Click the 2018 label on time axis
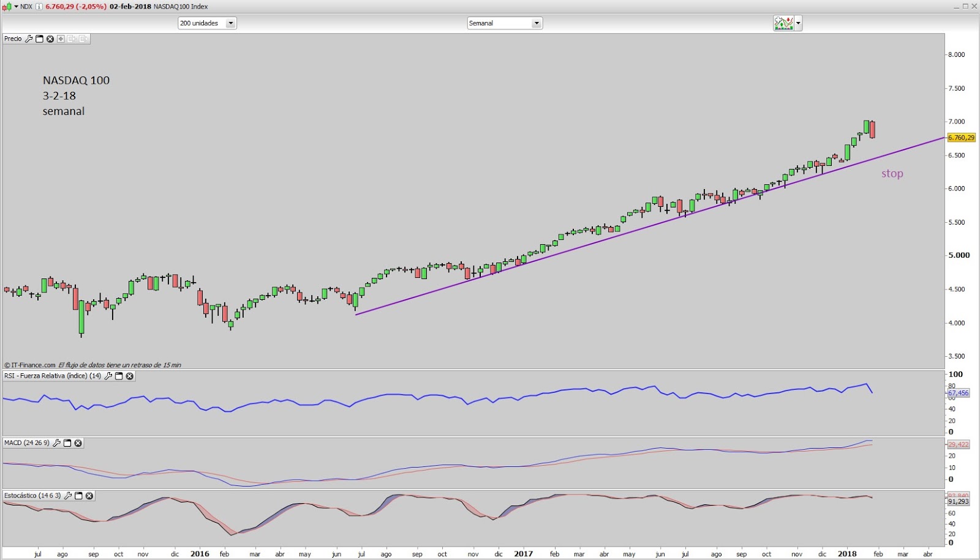The width and height of the screenshot is (980, 560). [847, 554]
